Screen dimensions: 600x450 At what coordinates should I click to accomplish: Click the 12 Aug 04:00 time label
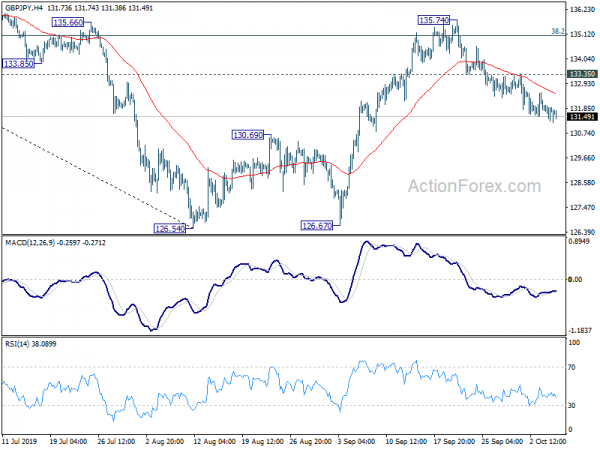pyautogui.click(x=214, y=441)
